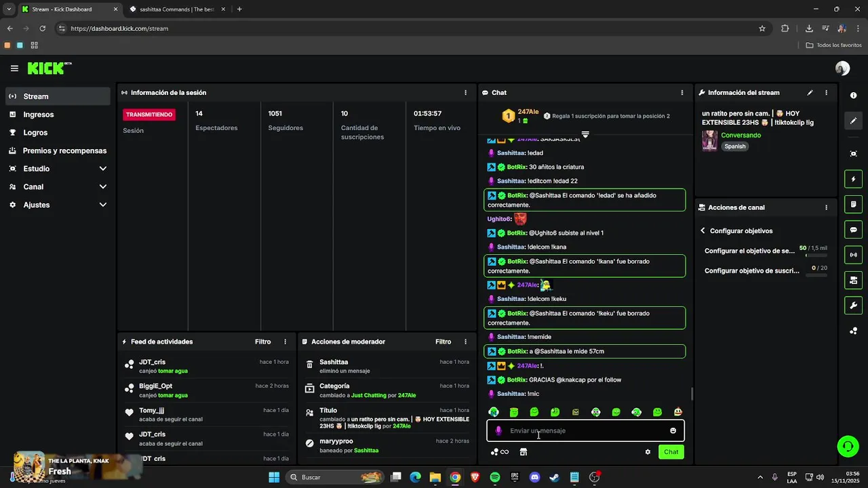Expand the Estudio sidebar section

tap(58, 169)
